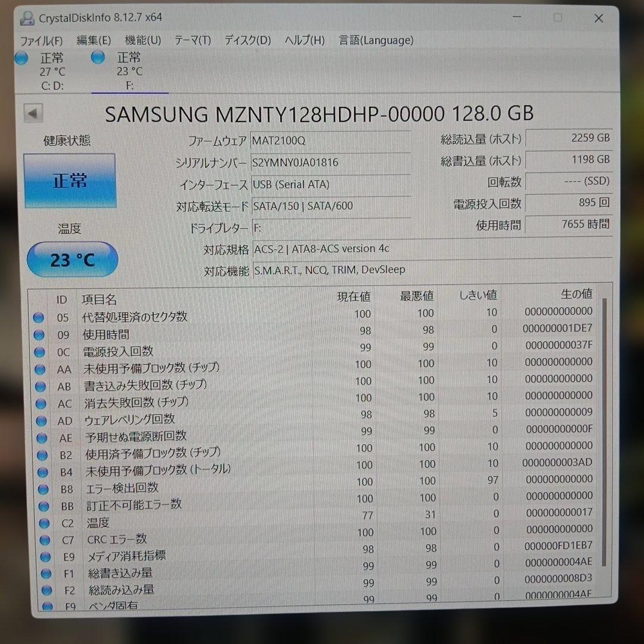Click the serial number field S2YMNY0JA01816

331,162
